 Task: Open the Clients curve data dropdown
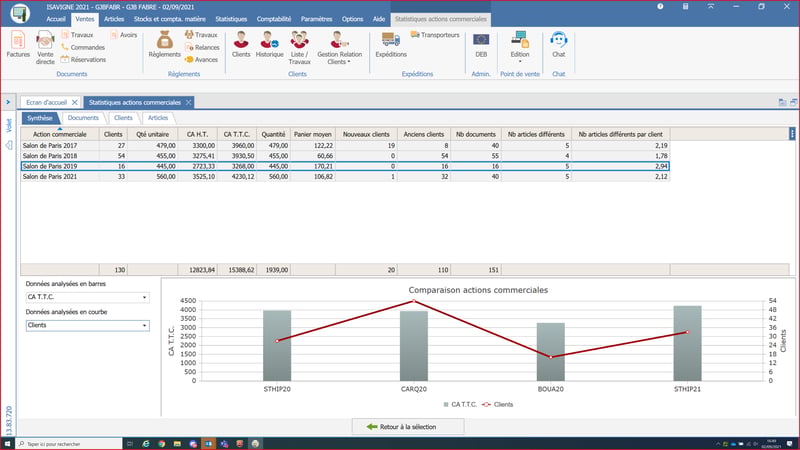pos(87,325)
